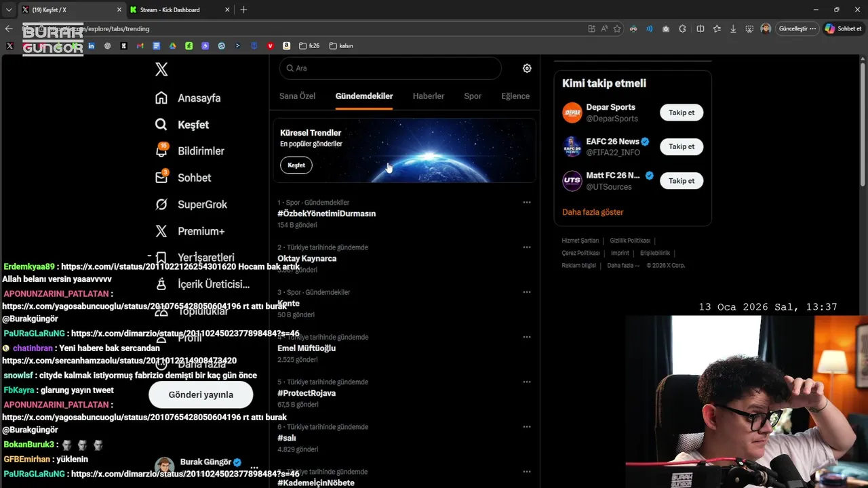Viewport: 868px width, 488px height.
Task: Open Premium+ from the sidebar
Action: 189,231
